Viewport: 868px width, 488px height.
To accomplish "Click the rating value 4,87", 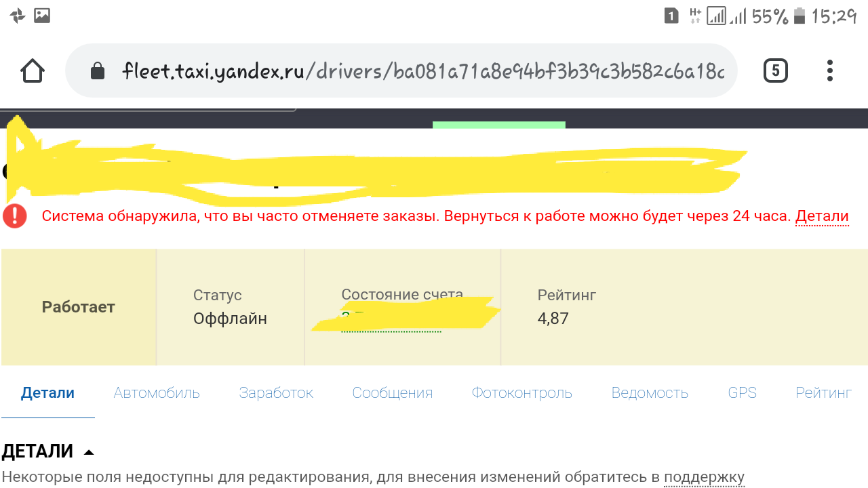I will [x=553, y=319].
